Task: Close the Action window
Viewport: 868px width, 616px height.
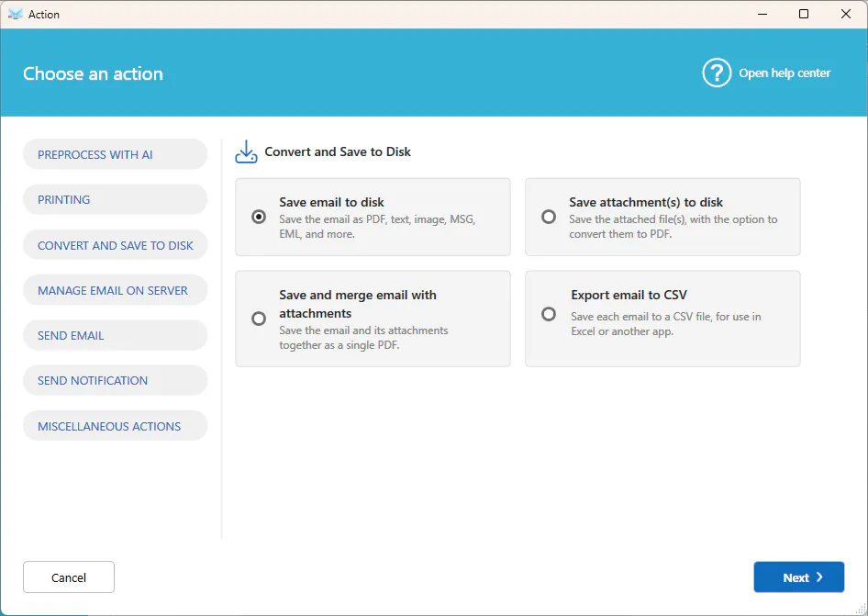Action: click(846, 14)
